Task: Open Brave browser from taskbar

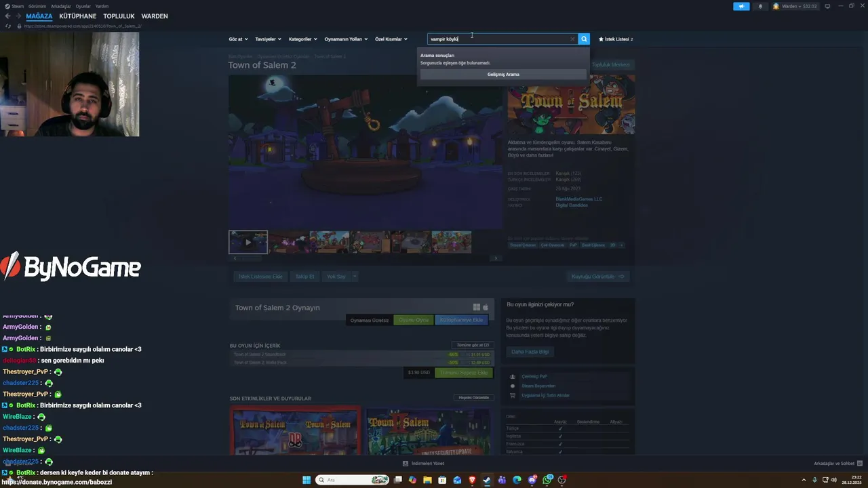Action: 472,480
